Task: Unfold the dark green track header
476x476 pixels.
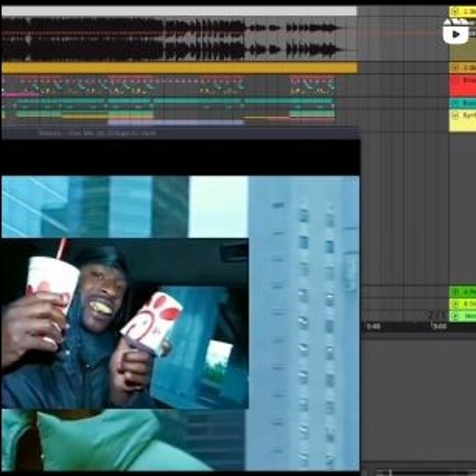Action: click(x=455, y=291)
